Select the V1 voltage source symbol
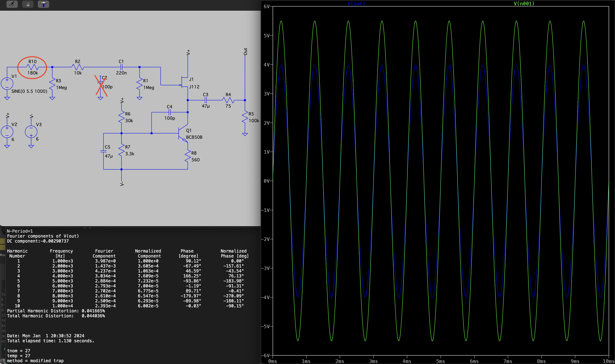The width and height of the screenshot is (615, 364). 7,83
